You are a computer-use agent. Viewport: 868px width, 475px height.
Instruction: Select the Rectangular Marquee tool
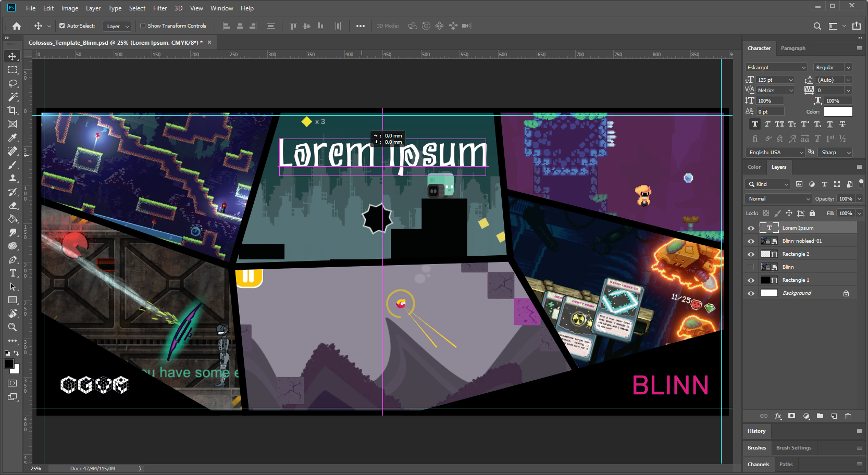point(13,70)
